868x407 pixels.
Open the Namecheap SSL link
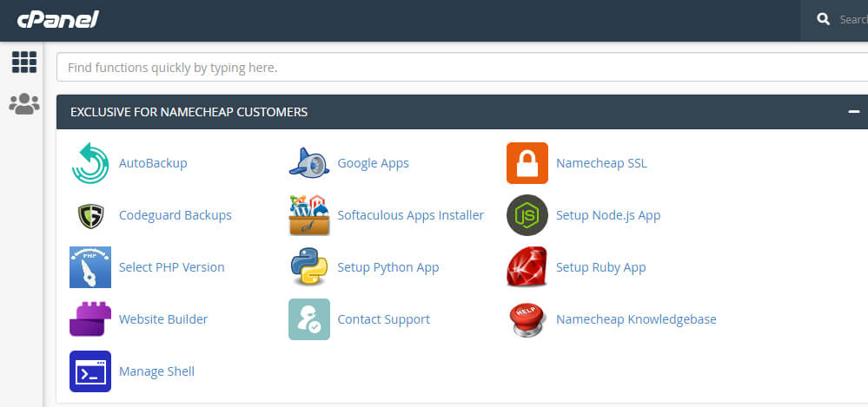pyautogui.click(x=601, y=164)
